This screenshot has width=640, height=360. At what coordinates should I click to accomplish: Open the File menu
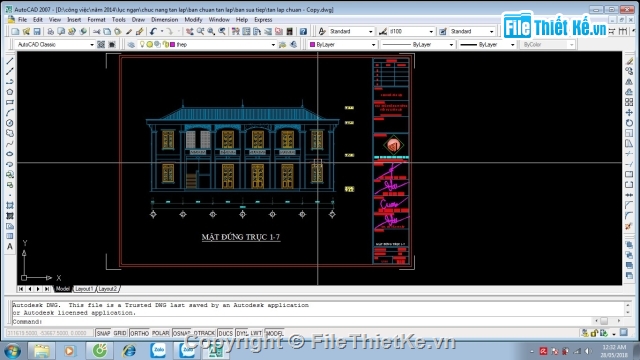pyautogui.click(x=22, y=20)
